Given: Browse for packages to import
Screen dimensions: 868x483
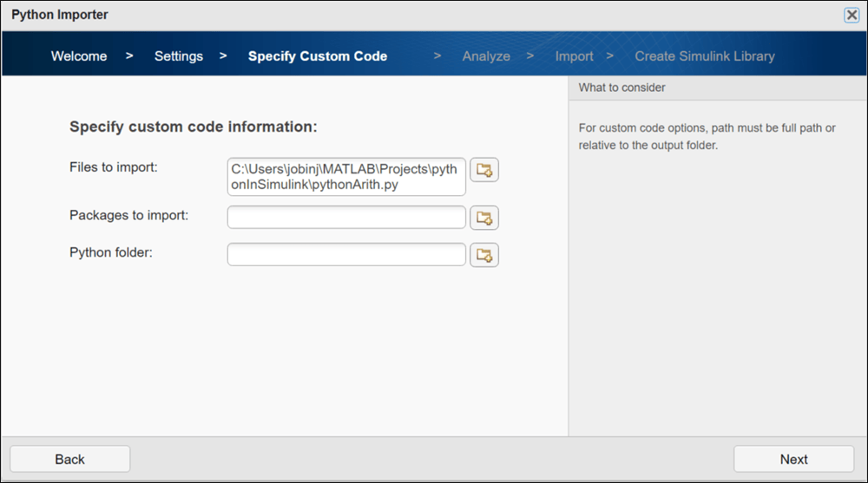Looking at the screenshot, I should [x=484, y=218].
